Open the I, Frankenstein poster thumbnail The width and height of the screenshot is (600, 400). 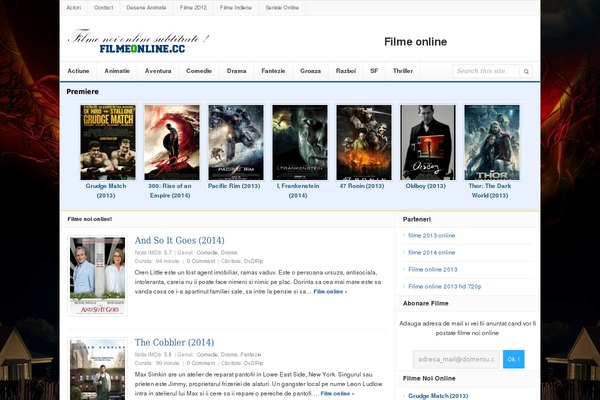tap(300, 142)
